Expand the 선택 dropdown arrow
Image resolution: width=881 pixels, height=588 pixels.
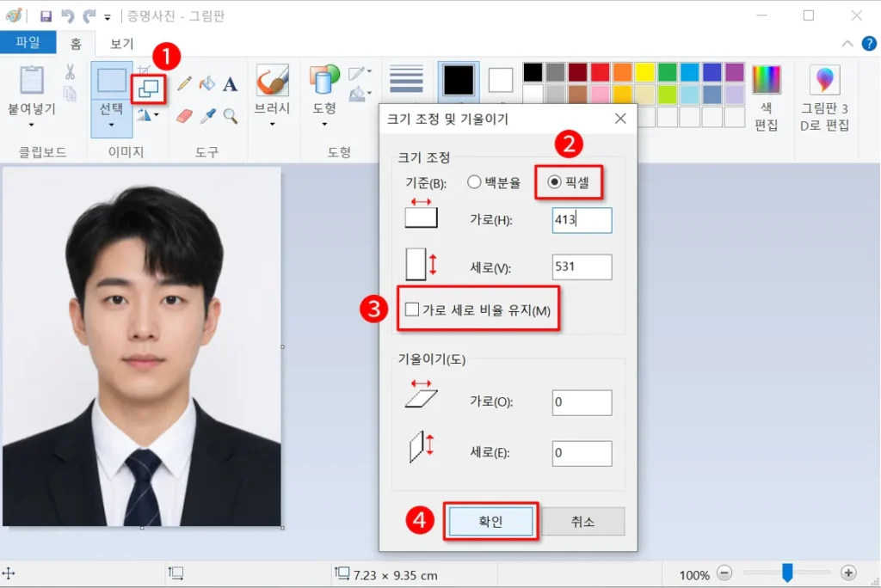[111, 125]
